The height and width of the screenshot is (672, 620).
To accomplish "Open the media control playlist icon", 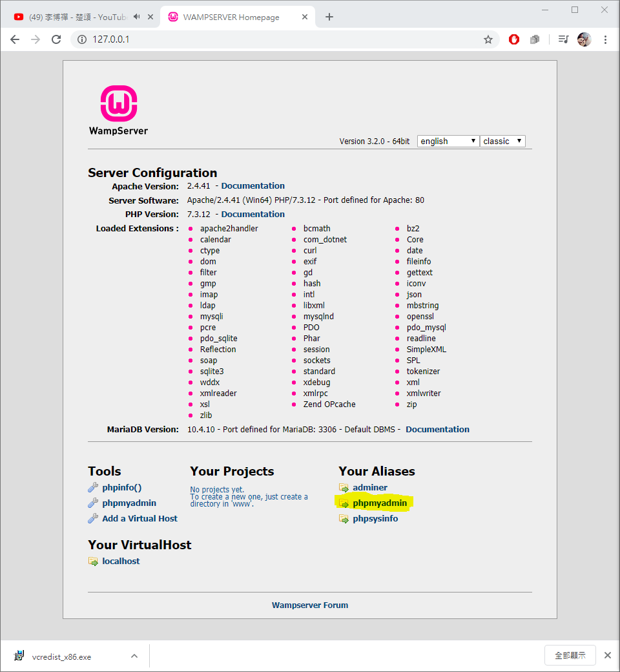I will coord(563,39).
